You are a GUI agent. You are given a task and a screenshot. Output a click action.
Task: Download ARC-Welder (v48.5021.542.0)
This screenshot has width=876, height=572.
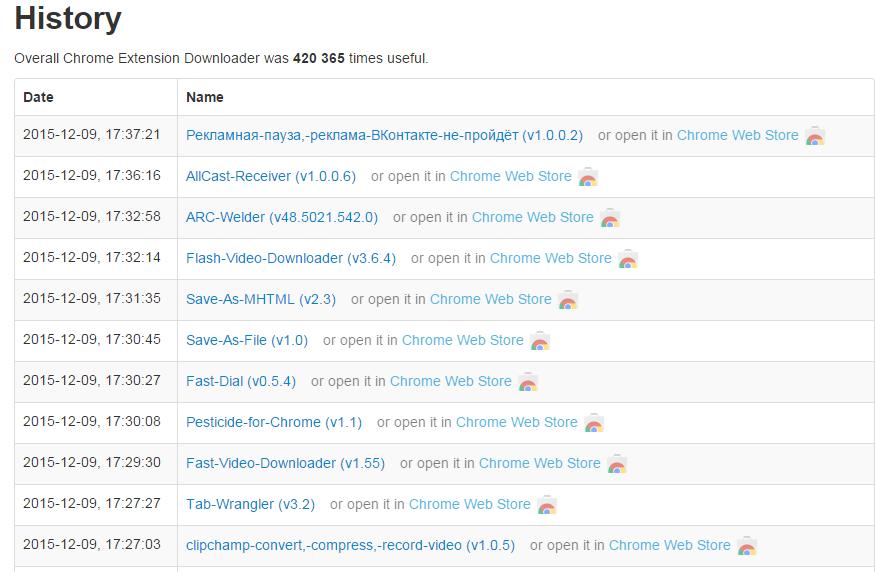coord(282,217)
